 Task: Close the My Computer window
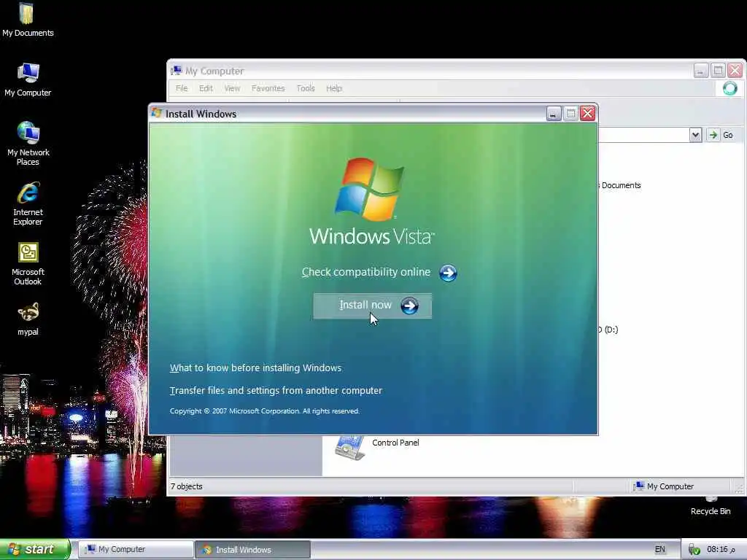(x=735, y=71)
